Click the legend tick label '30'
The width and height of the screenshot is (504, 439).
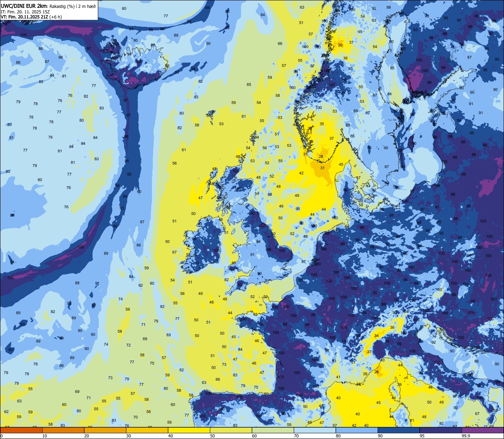point(128,436)
